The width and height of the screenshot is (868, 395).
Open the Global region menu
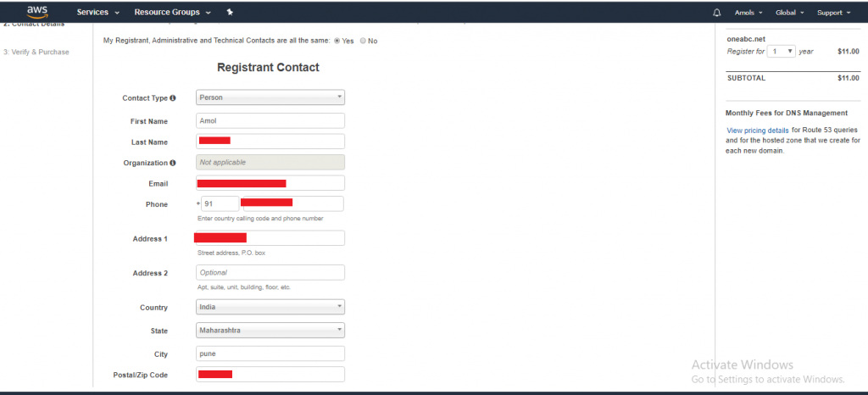(789, 13)
